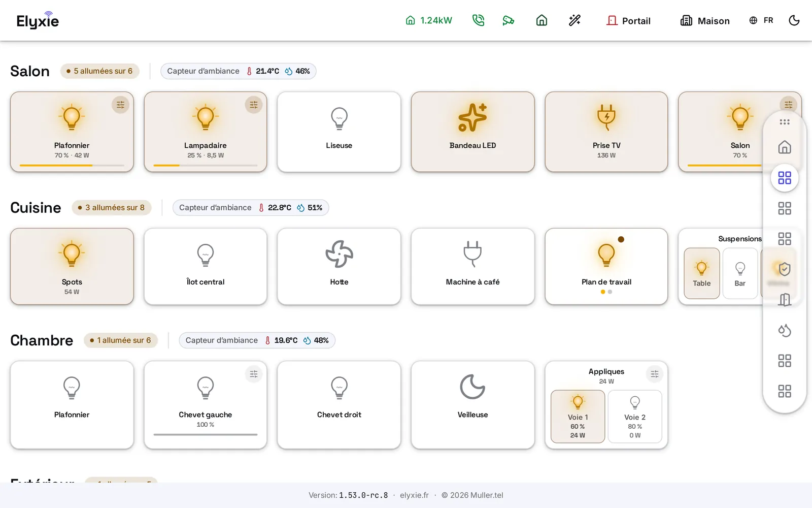Turn off the Bandeau LED

472,132
